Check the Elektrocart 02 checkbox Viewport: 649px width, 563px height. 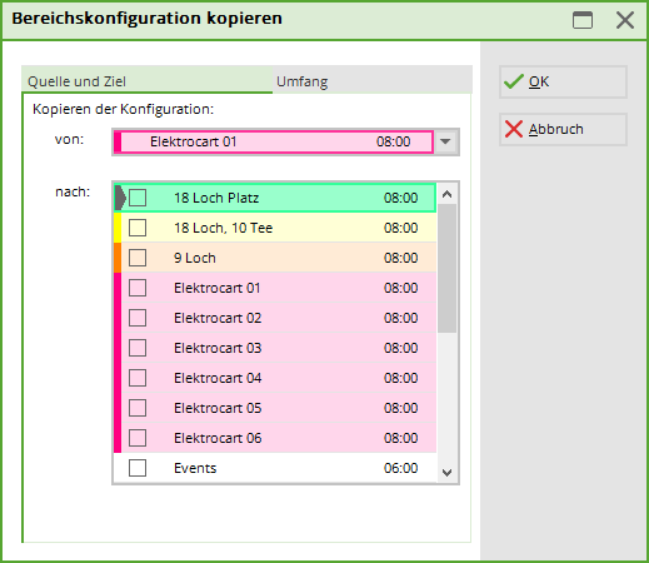[138, 318]
